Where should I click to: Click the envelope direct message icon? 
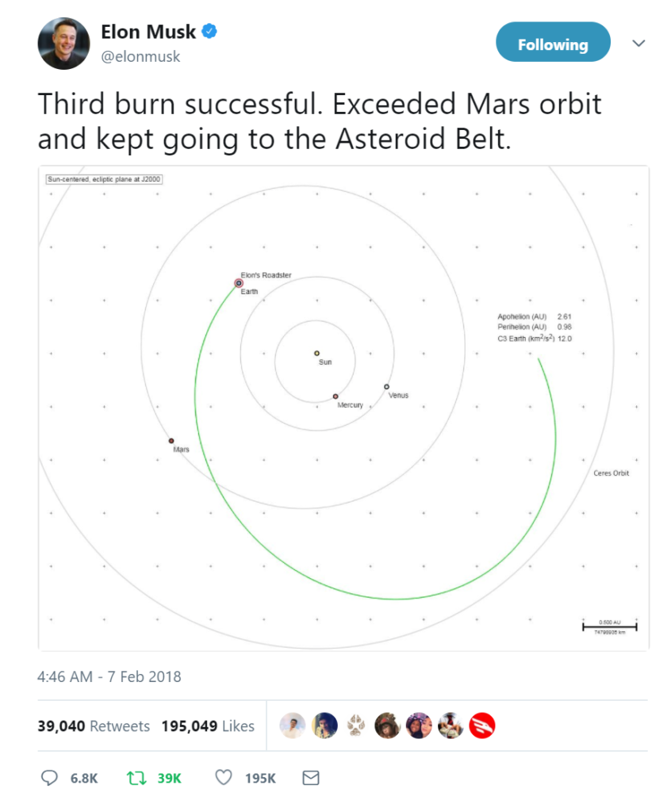[x=311, y=778]
